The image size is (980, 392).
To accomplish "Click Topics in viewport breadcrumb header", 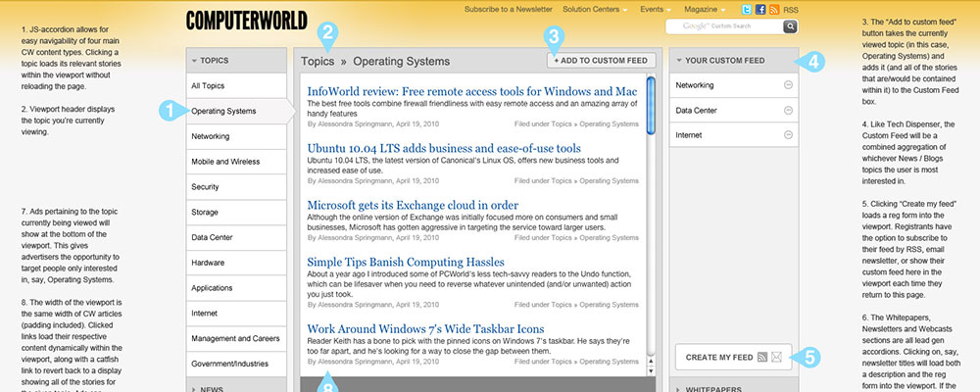I will click(317, 62).
